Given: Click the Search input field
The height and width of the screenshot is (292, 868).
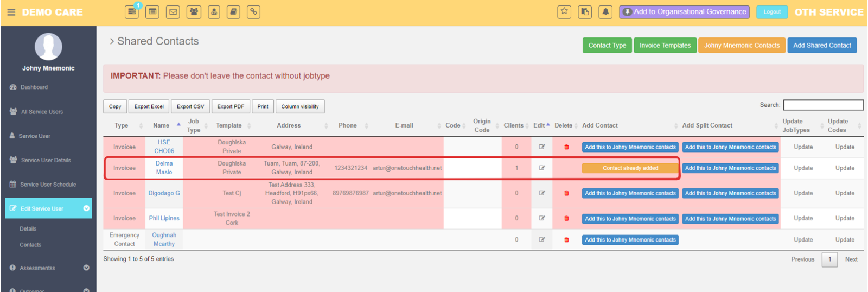Looking at the screenshot, I should tap(823, 105).
